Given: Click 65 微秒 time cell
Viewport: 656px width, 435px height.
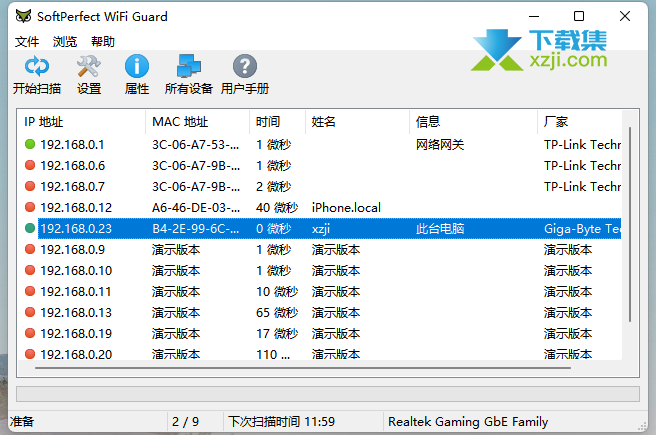Looking at the screenshot, I should [x=277, y=312].
